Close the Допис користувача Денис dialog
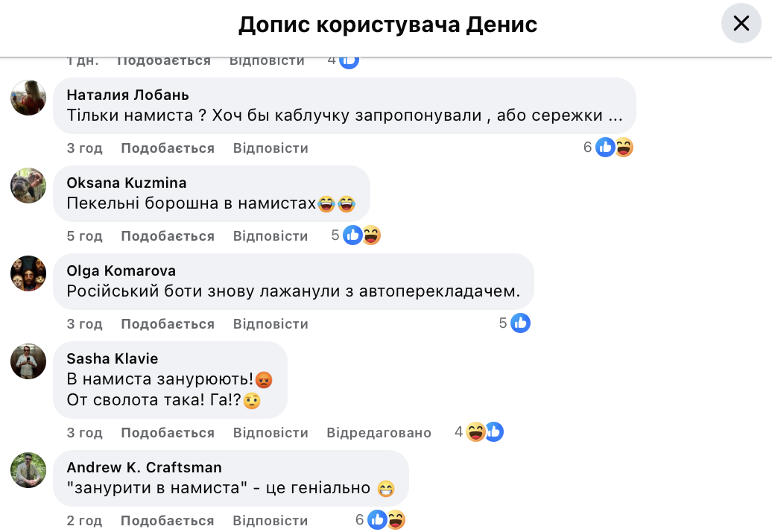Image resolution: width=772 pixels, height=532 pixels. pos(741,24)
